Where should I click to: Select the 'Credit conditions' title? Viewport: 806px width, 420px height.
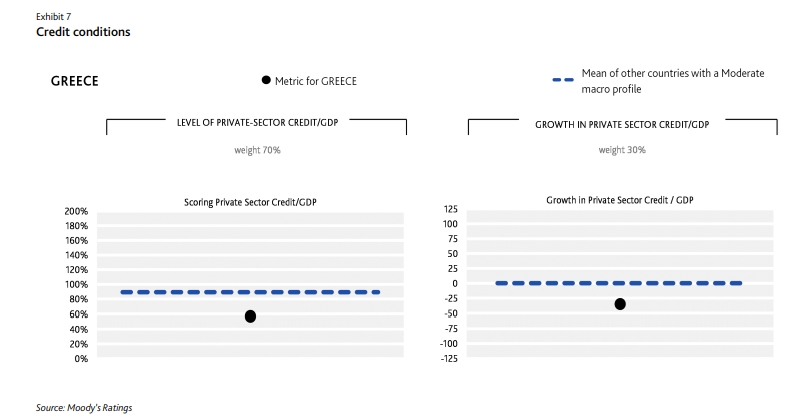[83, 32]
